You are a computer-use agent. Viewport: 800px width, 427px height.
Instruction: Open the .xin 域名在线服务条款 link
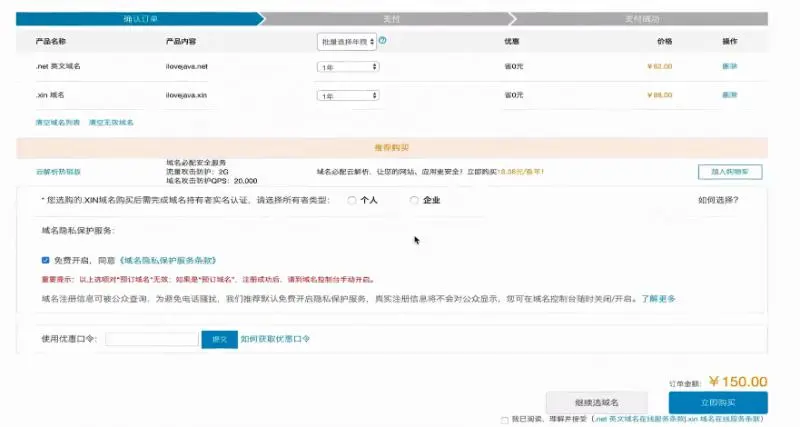click(x=723, y=419)
